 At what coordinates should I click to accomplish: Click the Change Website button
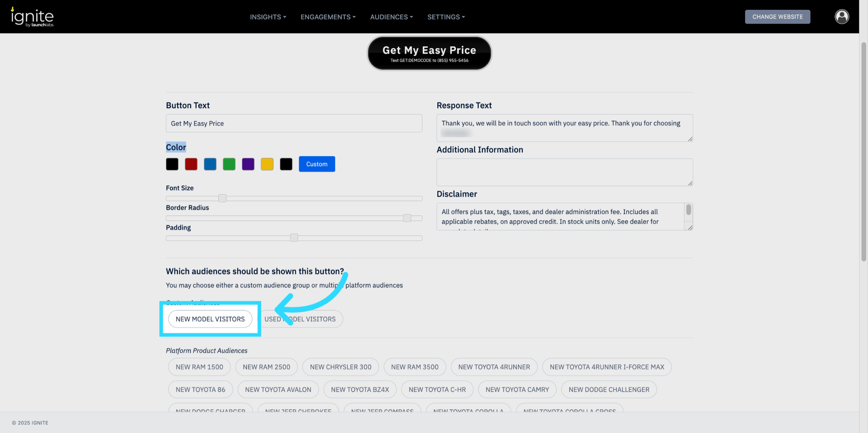(778, 17)
